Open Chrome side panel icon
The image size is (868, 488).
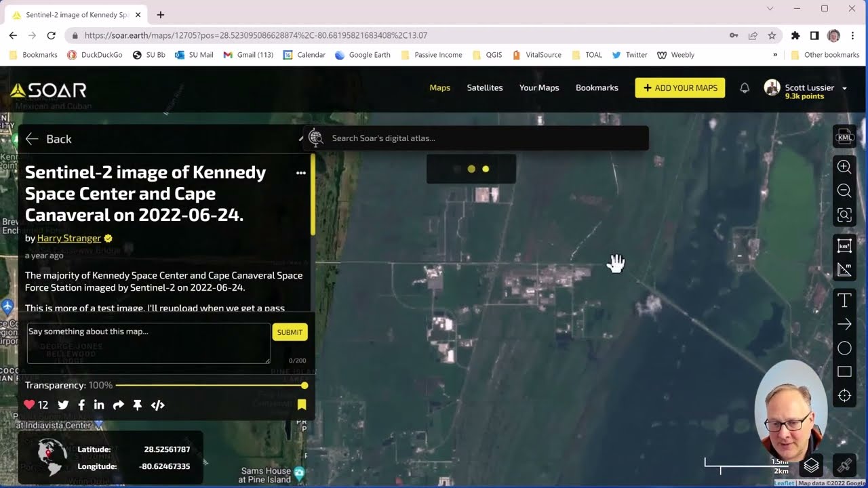pyautogui.click(x=814, y=35)
